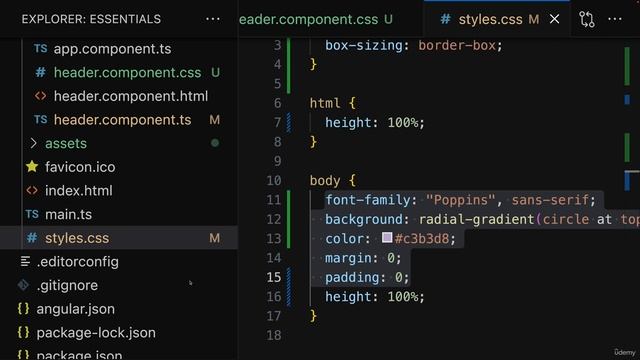Click 'margin' property on line 14
The width and height of the screenshot is (640, 360).
(349, 258)
